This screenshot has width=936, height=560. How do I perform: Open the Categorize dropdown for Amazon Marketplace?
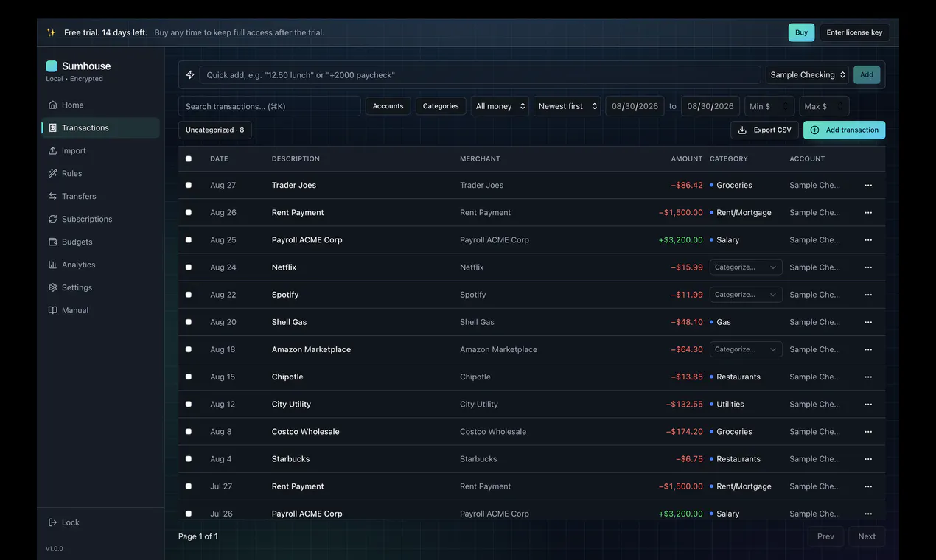746,349
